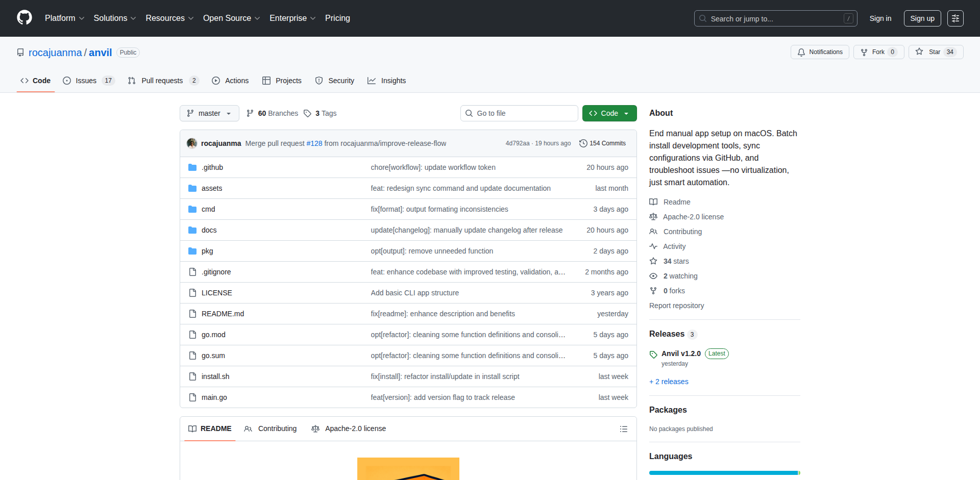Click the Sign in link
This screenshot has width=980, height=480.
pyautogui.click(x=880, y=18)
